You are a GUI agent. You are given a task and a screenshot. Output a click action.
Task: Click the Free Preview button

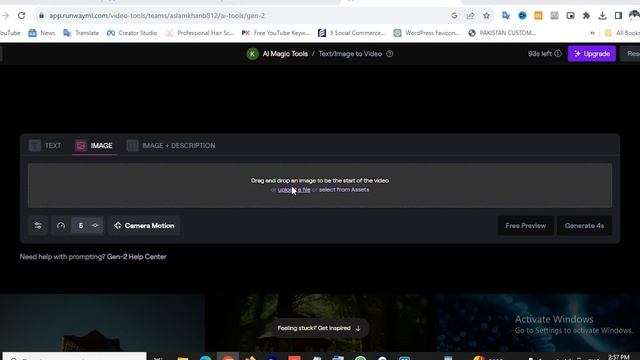(525, 226)
